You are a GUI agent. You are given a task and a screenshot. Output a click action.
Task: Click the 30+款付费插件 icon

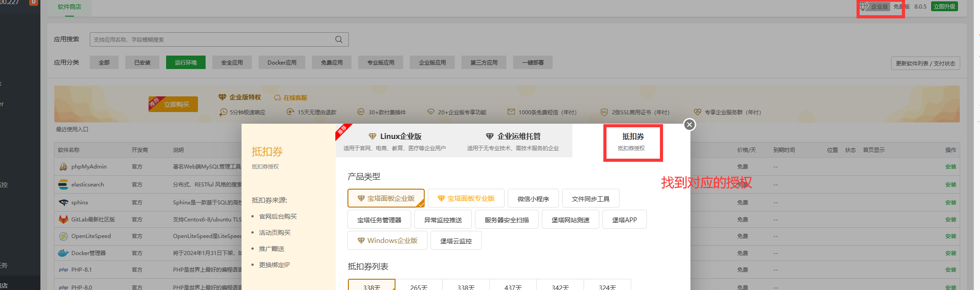[x=361, y=112]
